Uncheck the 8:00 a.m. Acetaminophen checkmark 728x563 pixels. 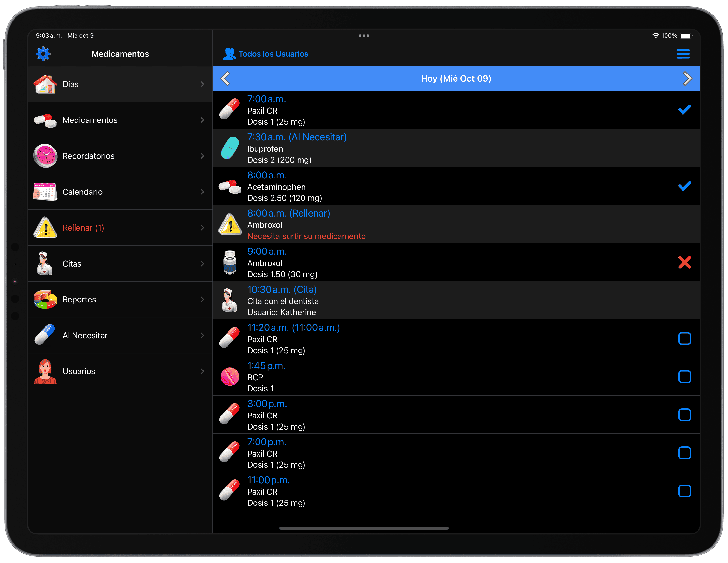point(685,186)
